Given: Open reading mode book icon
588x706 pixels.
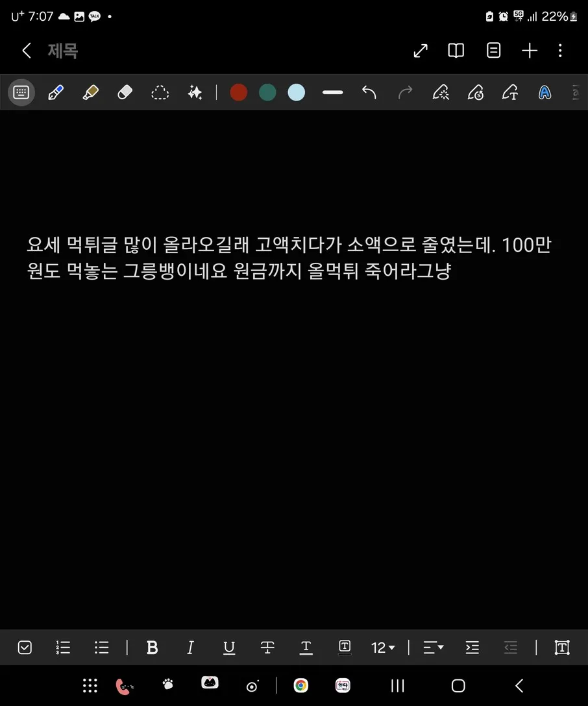Looking at the screenshot, I should (456, 51).
